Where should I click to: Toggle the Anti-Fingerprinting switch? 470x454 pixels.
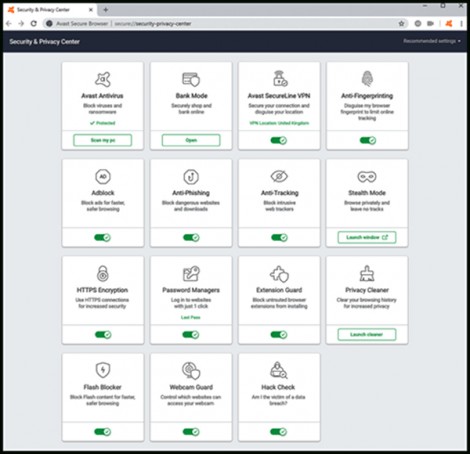click(368, 140)
